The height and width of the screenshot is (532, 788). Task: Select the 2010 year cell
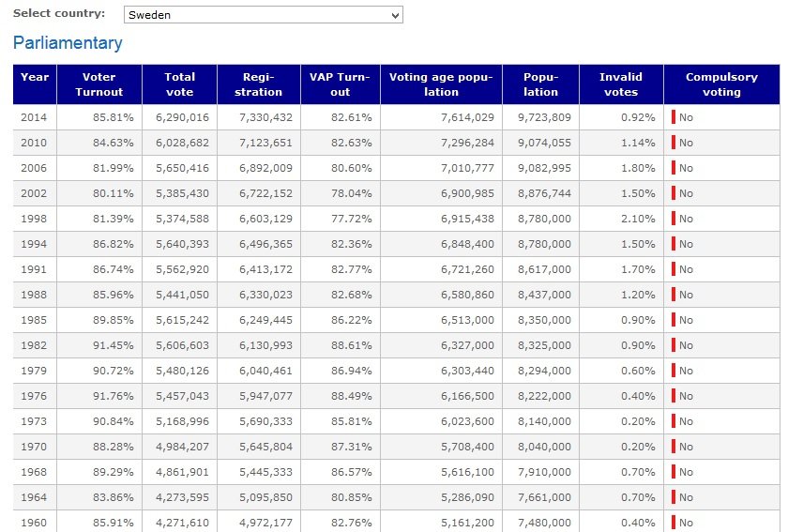[34, 143]
